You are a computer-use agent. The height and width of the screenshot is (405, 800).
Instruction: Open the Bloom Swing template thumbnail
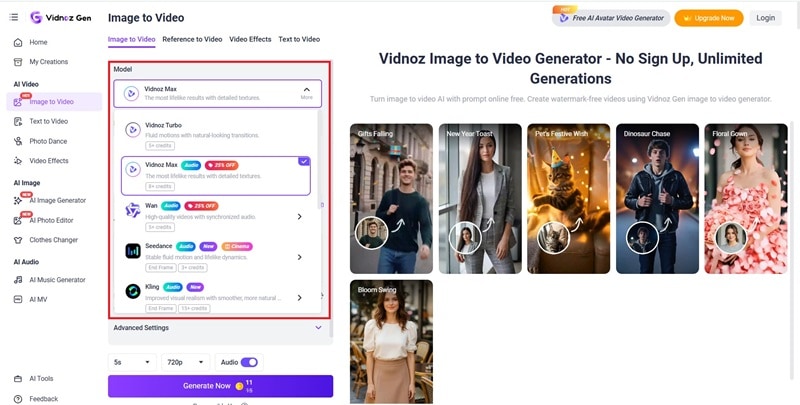point(391,342)
